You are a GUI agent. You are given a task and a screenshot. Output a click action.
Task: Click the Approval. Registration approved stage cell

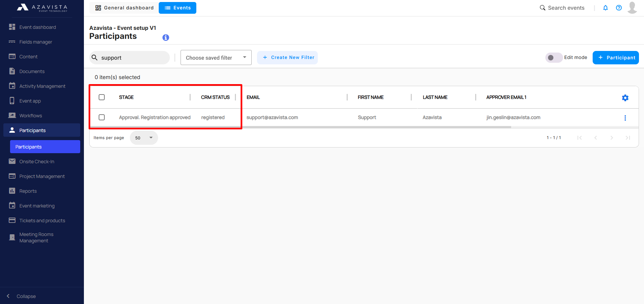tap(155, 117)
